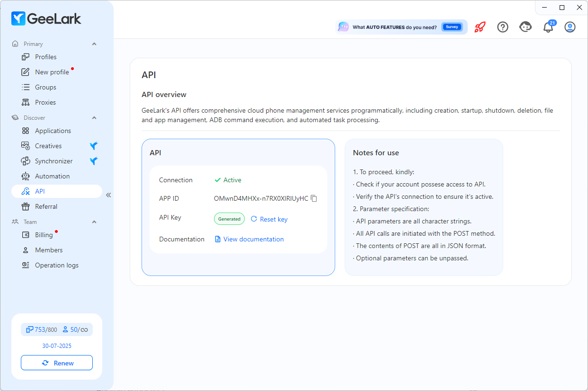Open Operation logs
The height and width of the screenshot is (391, 588).
click(57, 265)
